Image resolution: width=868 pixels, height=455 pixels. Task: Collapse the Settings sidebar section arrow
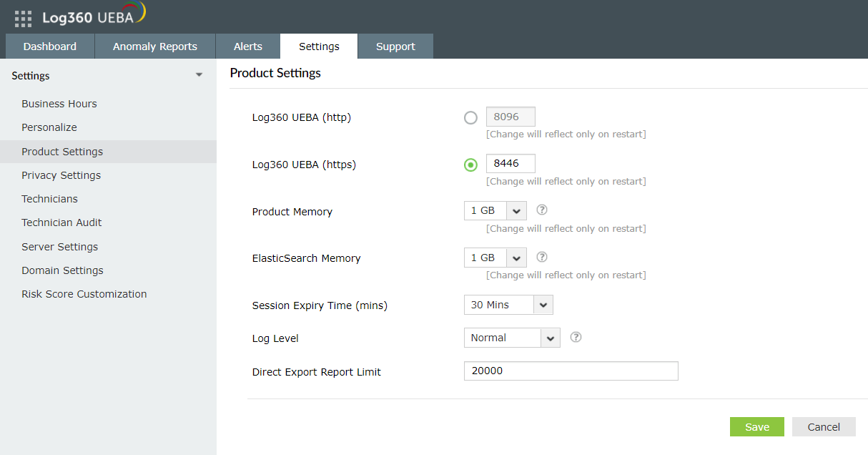[199, 75]
